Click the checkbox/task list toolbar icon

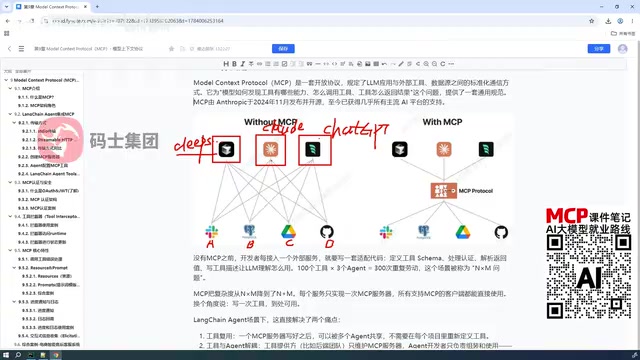[x=284, y=64]
